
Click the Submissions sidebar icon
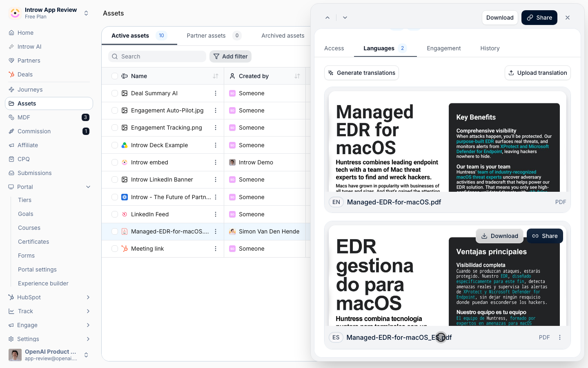[11, 173]
